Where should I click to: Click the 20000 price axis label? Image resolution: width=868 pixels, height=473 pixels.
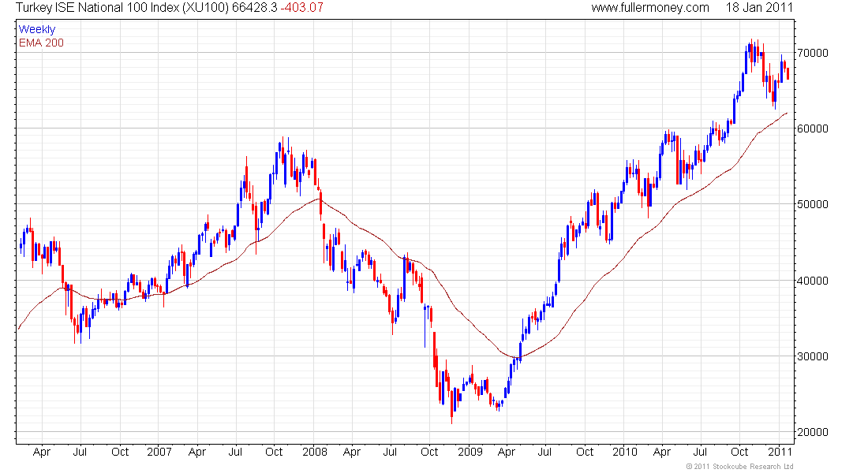813,432
